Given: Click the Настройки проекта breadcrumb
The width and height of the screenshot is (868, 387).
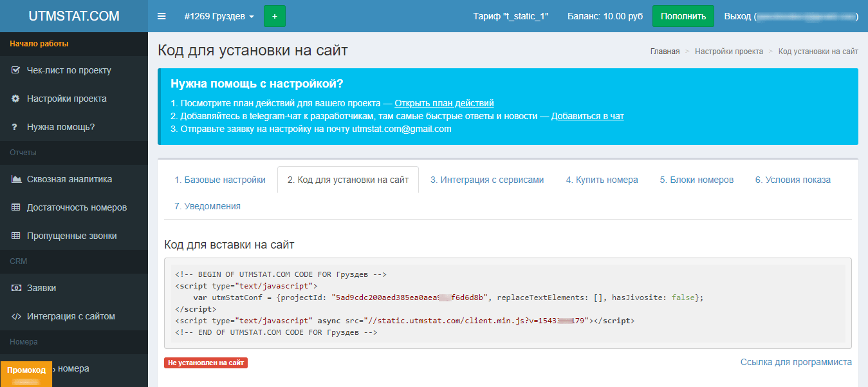Looking at the screenshot, I should tap(729, 52).
